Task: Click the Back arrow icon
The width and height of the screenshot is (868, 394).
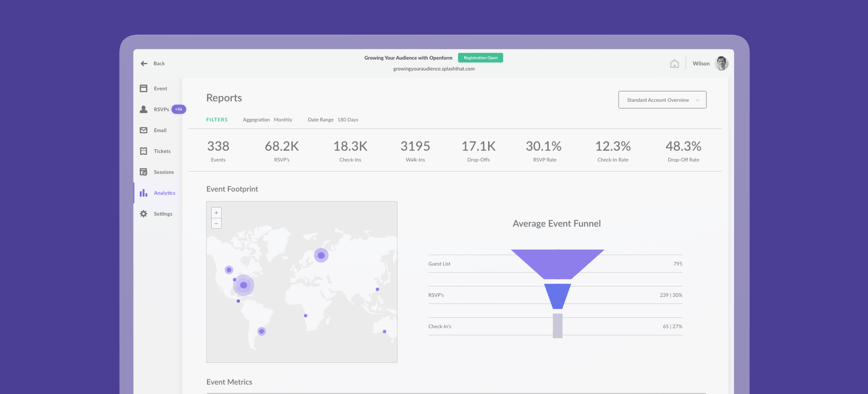Action: pyautogui.click(x=144, y=63)
